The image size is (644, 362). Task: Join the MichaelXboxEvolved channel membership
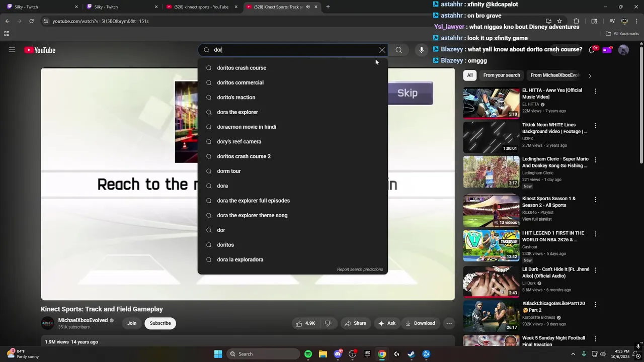[x=132, y=323]
